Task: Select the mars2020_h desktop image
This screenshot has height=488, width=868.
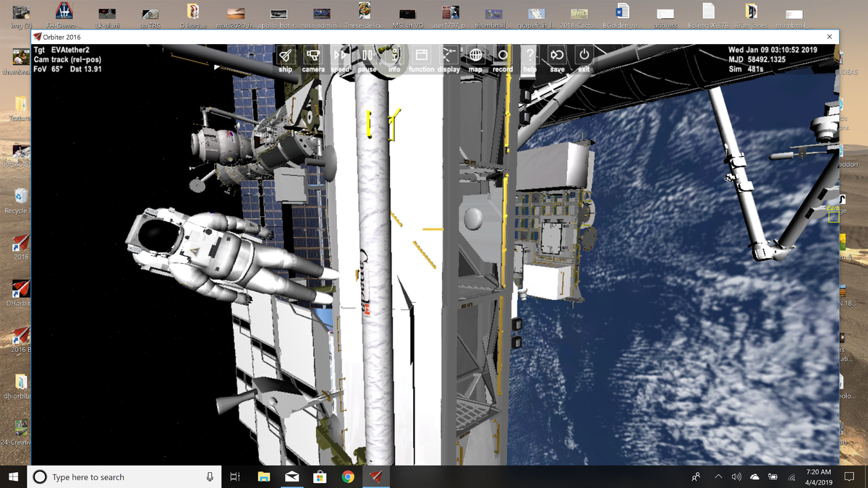Action: (236, 16)
